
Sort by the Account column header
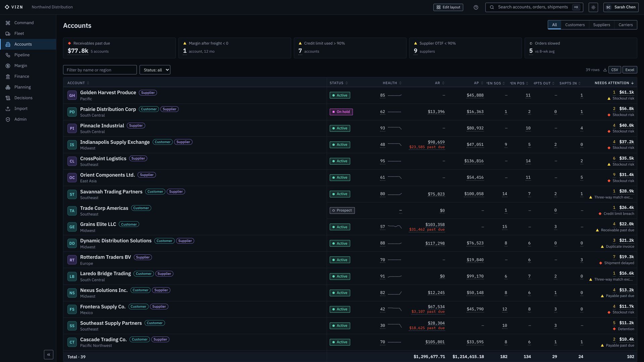[x=78, y=83]
